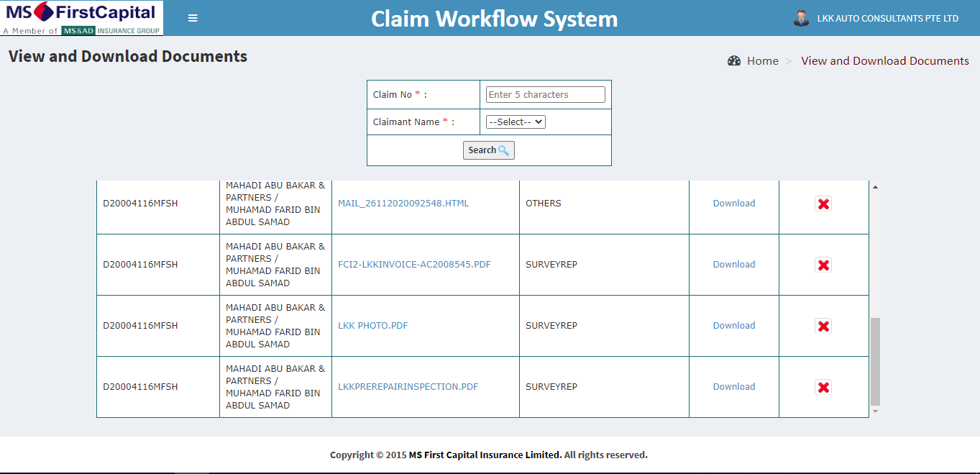980x474 pixels.
Task: Click the LKK Auto Consultants user avatar icon
Action: (801, 18)
